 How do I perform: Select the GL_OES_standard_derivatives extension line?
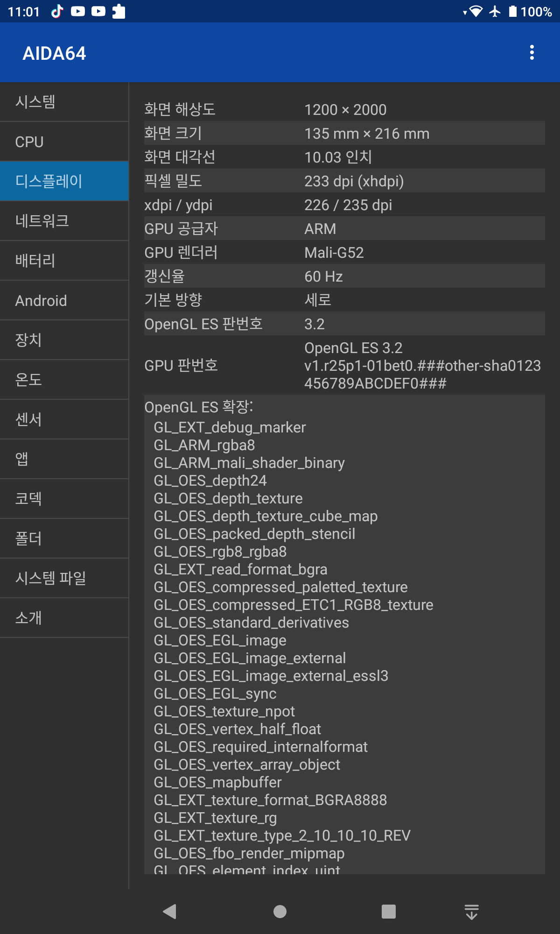pyautogui.click(x=251, y=623)
